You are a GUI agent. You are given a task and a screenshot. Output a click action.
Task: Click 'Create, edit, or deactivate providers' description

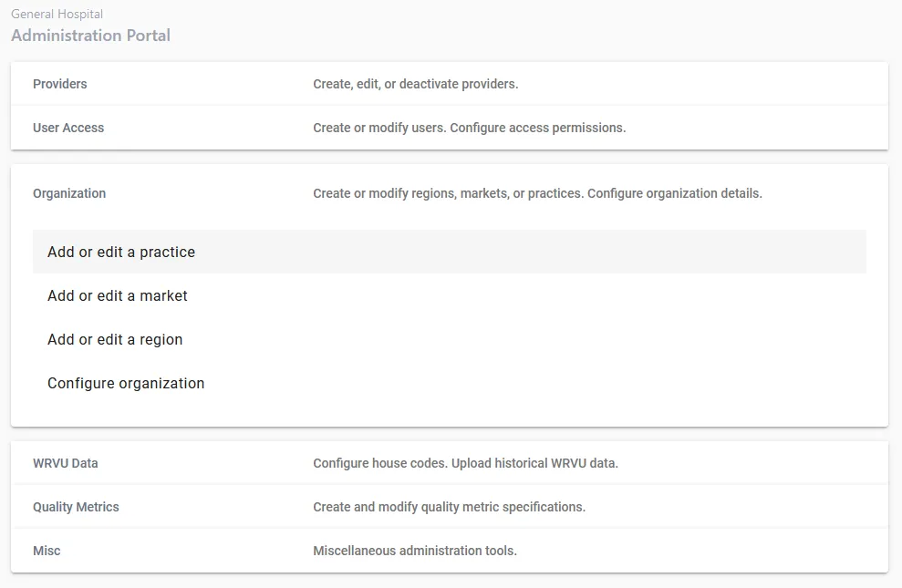pyautogui.click(x=415, y=84)
